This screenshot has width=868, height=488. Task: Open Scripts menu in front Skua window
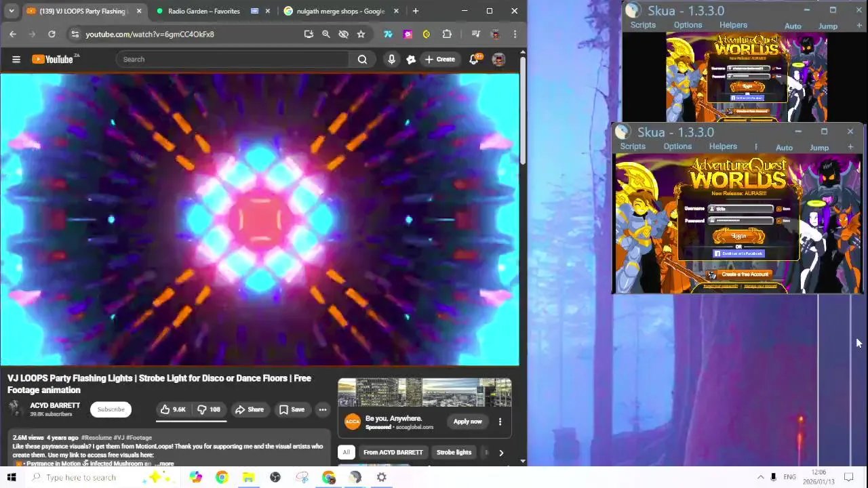(x=633, y=146)
